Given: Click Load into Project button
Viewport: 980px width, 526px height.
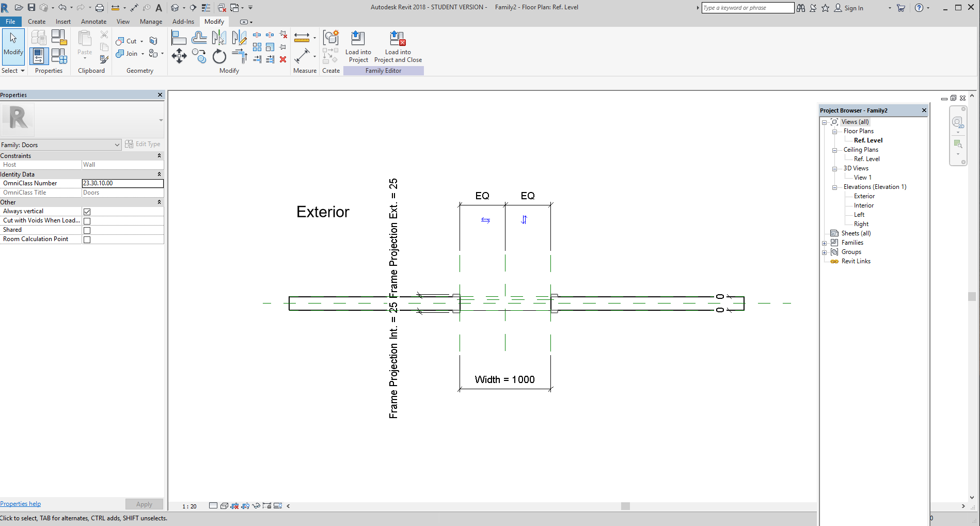Looking at the screenshot, I should pos(358,46).
